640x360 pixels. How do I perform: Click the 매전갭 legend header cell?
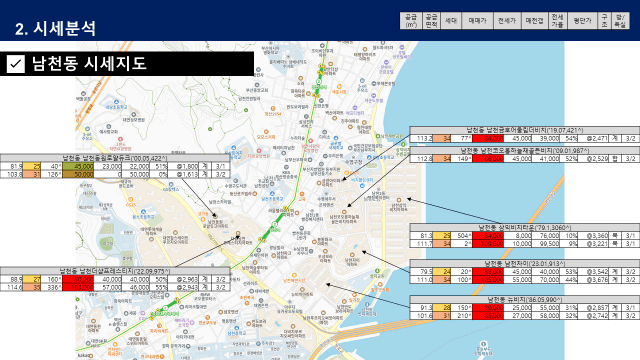tap(534, 20)
